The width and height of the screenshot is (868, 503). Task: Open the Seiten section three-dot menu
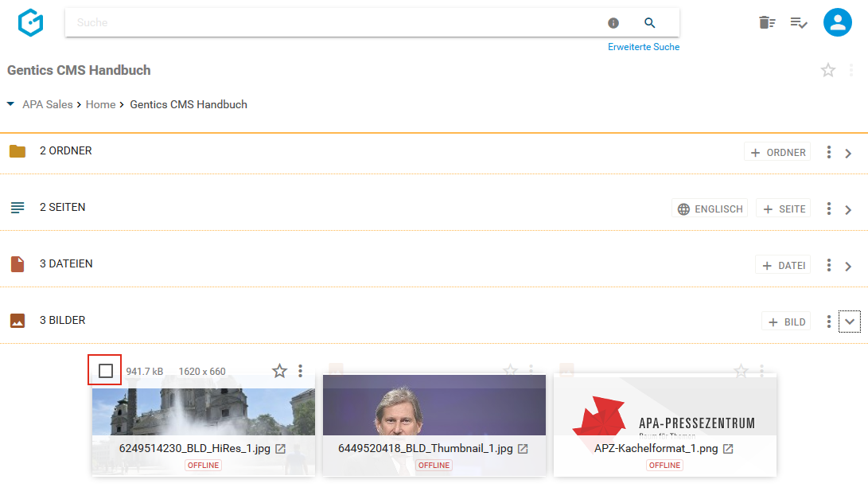829,209
